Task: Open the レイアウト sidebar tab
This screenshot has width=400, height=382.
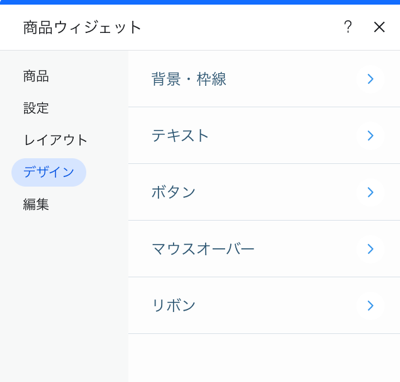Action: click(55, 140)
